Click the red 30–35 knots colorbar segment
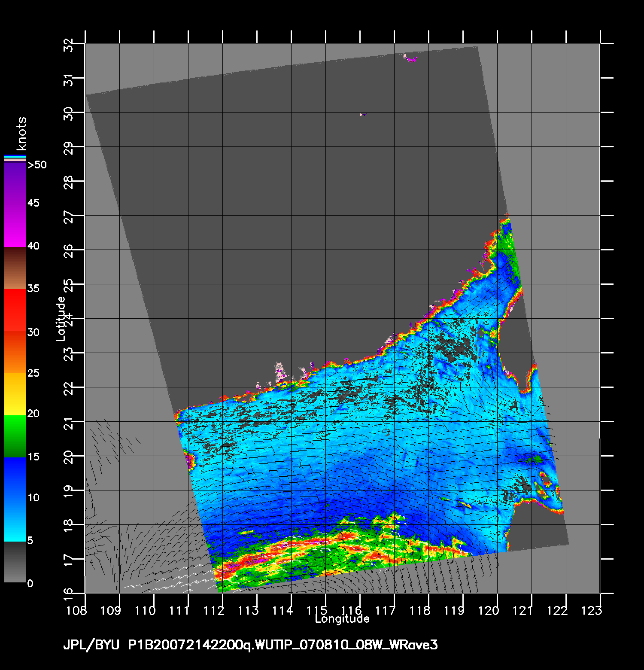644x670 pixels. click(x=15, y=310)
